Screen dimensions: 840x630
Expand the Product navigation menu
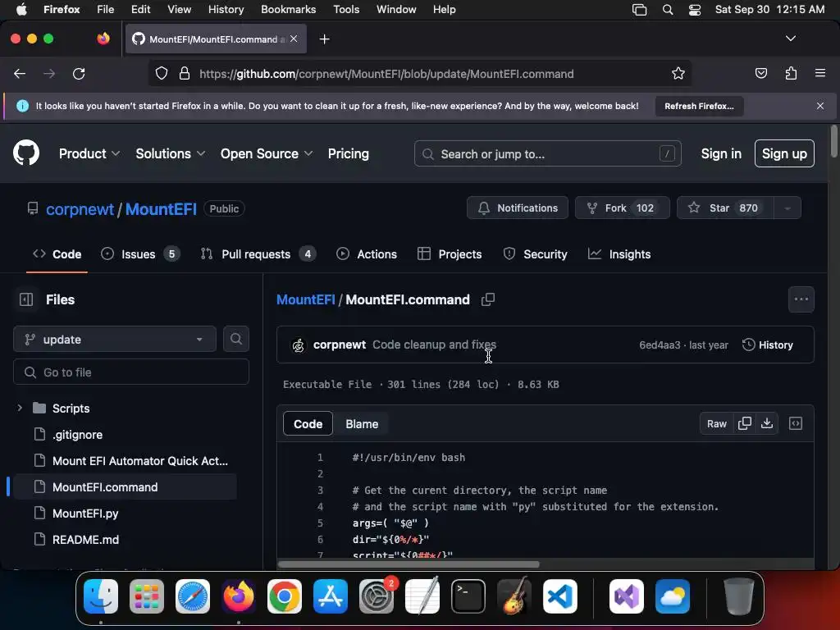coord(89,153)
